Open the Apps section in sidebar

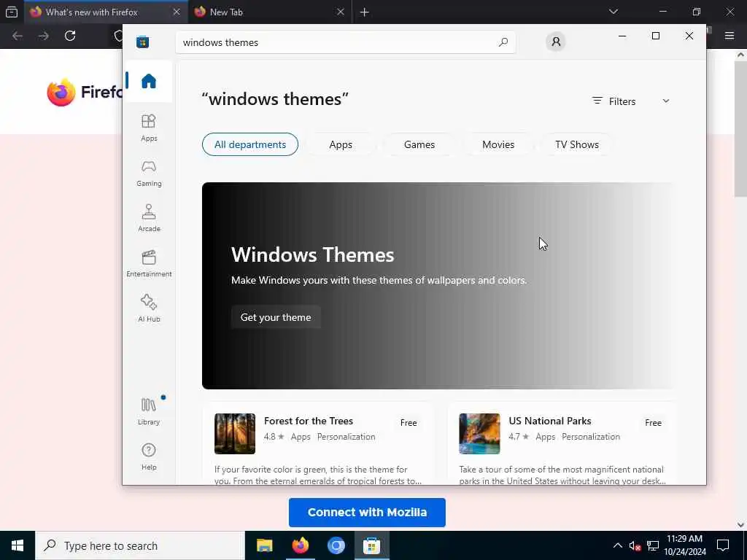[x=149, y=128]
